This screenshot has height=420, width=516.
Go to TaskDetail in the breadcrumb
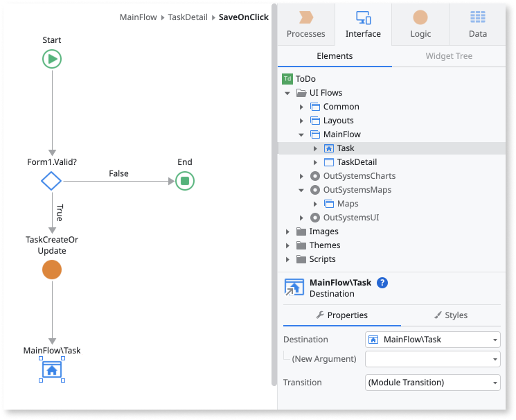point(188,17)
